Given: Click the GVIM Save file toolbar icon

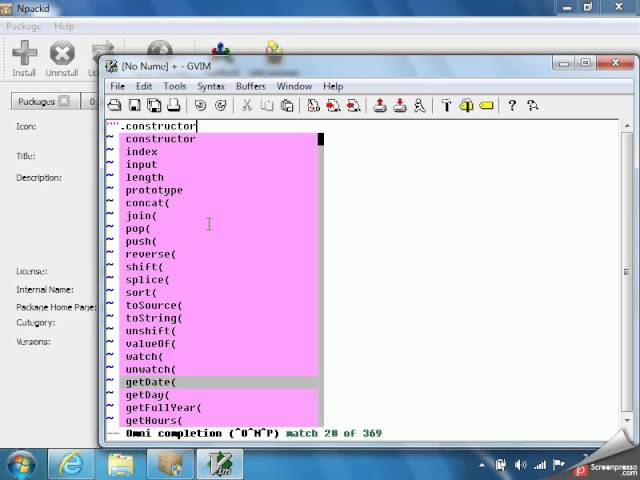Looking at the screenshot, I should (x=134, y=106).
